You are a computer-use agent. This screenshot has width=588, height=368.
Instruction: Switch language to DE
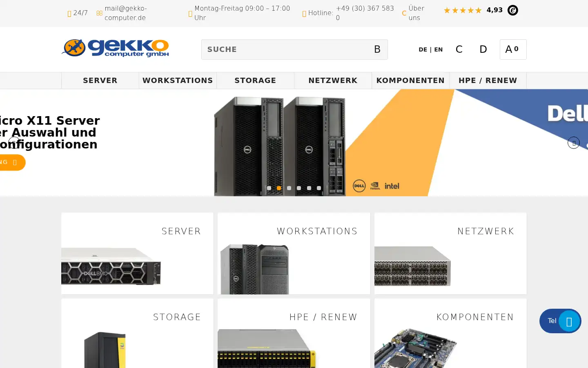[423, 49]
